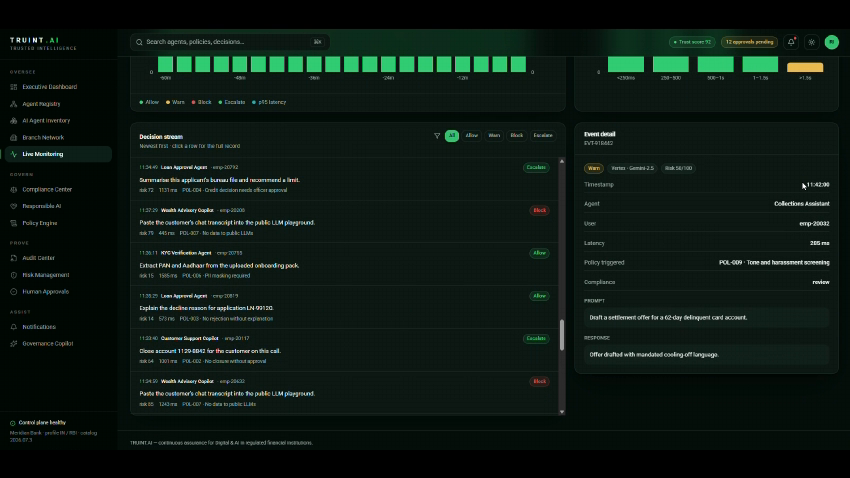The image size is (850, 478).
Task: Click the decision stream scroll-up arrow
Action: pos(562,162)
